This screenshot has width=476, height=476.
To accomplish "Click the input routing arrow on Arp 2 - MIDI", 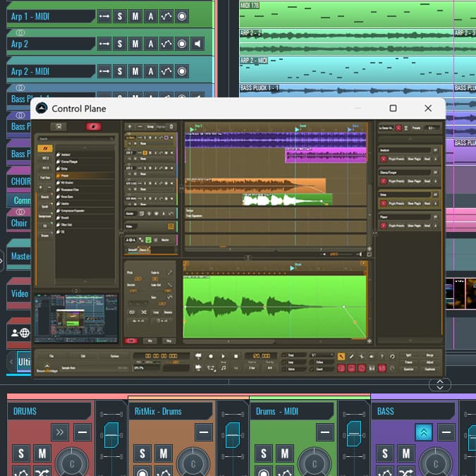I will click(104, 71).
